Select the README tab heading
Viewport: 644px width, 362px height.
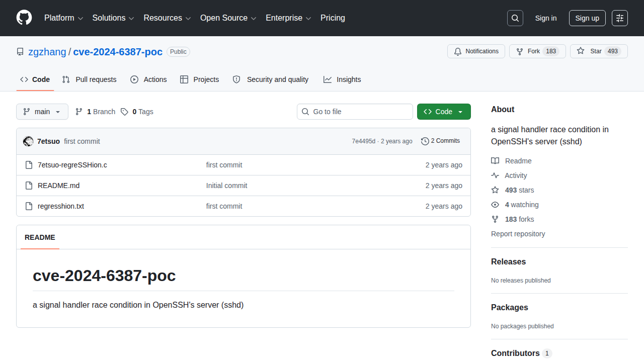tap(40, 237)
